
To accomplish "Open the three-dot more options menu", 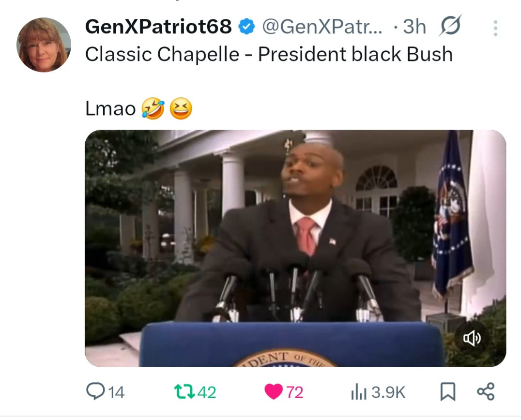I will (x=495, y=28).
